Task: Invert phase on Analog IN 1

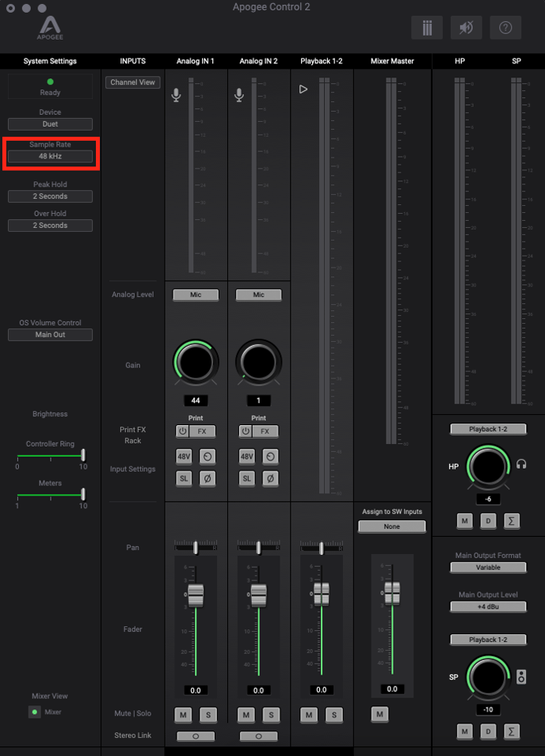Action: coord(208,478)
